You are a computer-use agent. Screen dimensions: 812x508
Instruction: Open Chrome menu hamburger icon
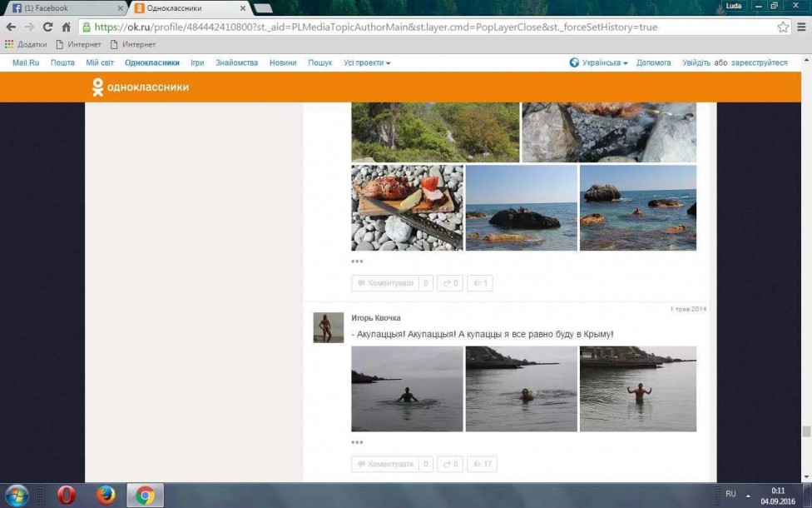pyautogui.click(x=800, y=27)
